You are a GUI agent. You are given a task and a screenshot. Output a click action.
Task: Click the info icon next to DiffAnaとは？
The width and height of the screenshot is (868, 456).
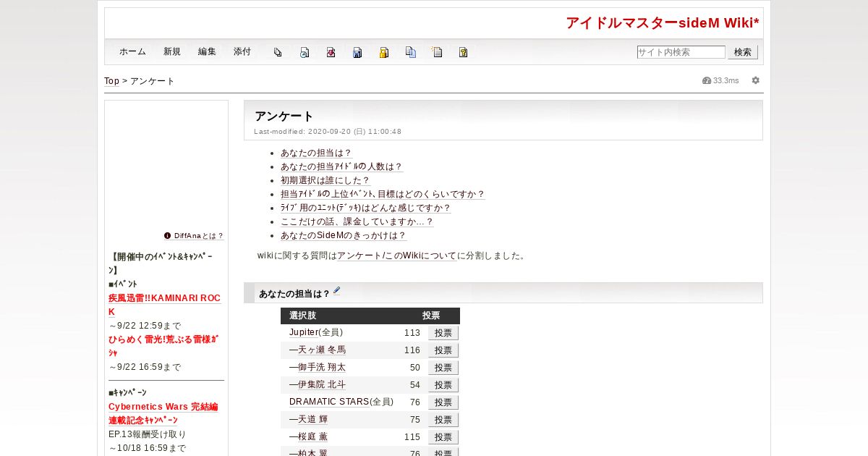pos(168,236)
